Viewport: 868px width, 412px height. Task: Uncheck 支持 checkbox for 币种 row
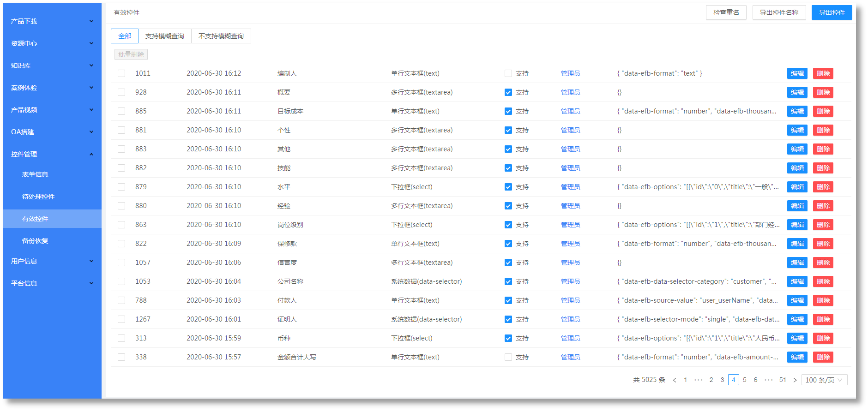coord(508,338)
